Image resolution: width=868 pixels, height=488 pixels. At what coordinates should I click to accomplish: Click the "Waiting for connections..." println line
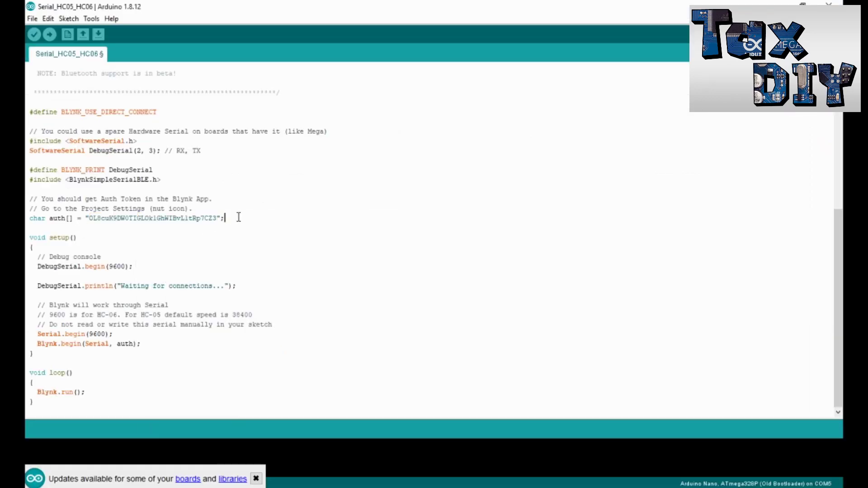tap(137, 286)
